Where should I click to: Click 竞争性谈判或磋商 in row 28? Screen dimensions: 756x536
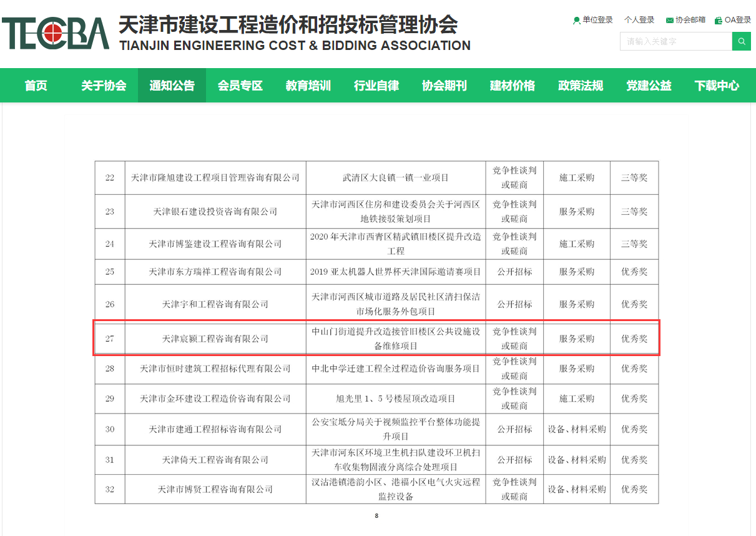[514, 369]
